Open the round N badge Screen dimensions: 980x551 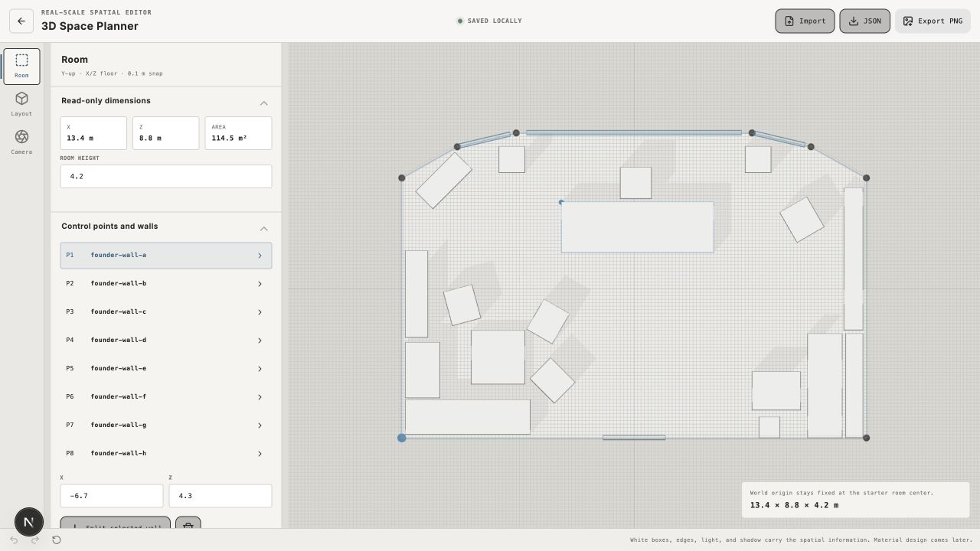pos(29,522)
